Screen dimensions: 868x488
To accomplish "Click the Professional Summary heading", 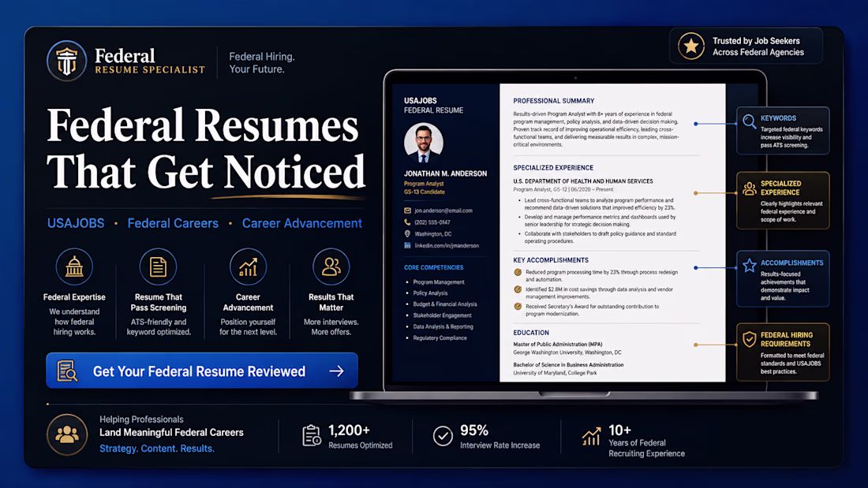I will pos(554,101).
